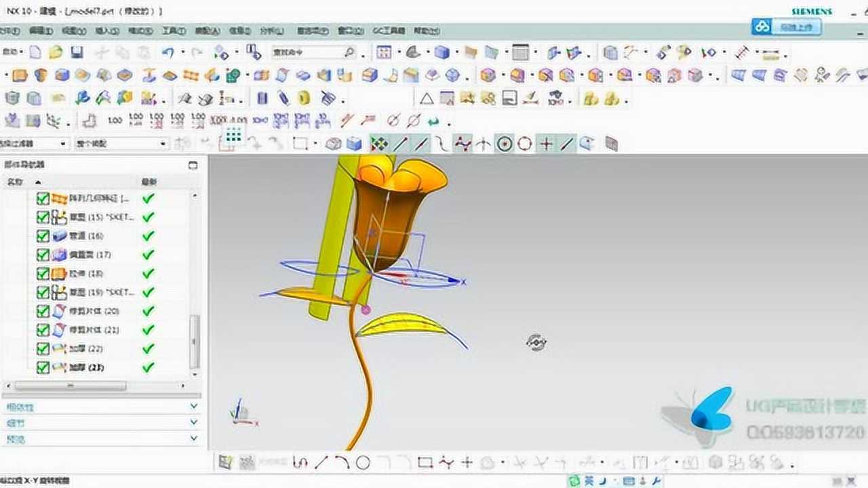Enable the arc center snap point icon

(x=504, y=144)
